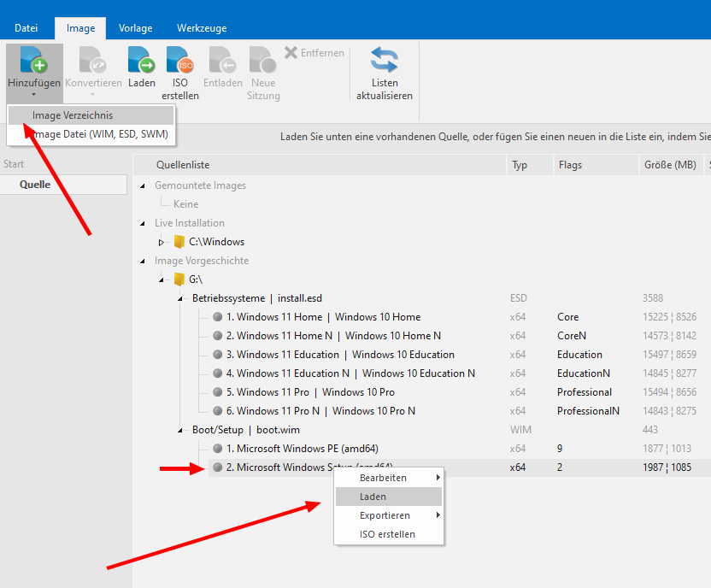This screenshot has height=588, width=711.
Task: Click the Flags column header
Action: (596, 165)
